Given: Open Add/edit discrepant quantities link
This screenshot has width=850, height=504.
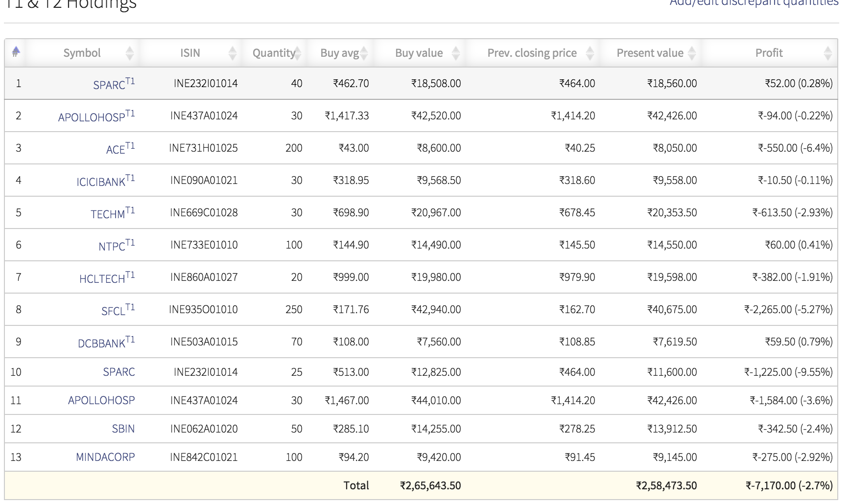Looking at the screenshot, I should point(754,3).
